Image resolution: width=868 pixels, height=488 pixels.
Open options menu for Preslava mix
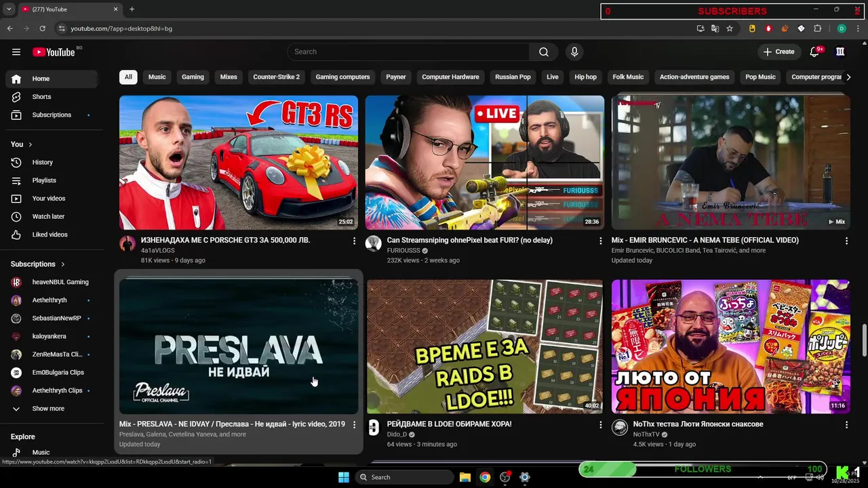[x=354, y=424]
